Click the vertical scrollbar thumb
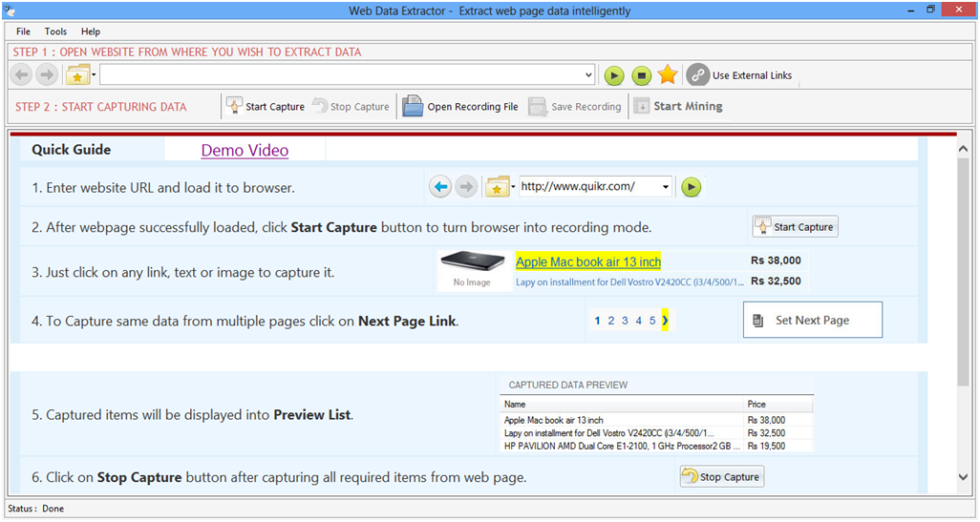 963,272
